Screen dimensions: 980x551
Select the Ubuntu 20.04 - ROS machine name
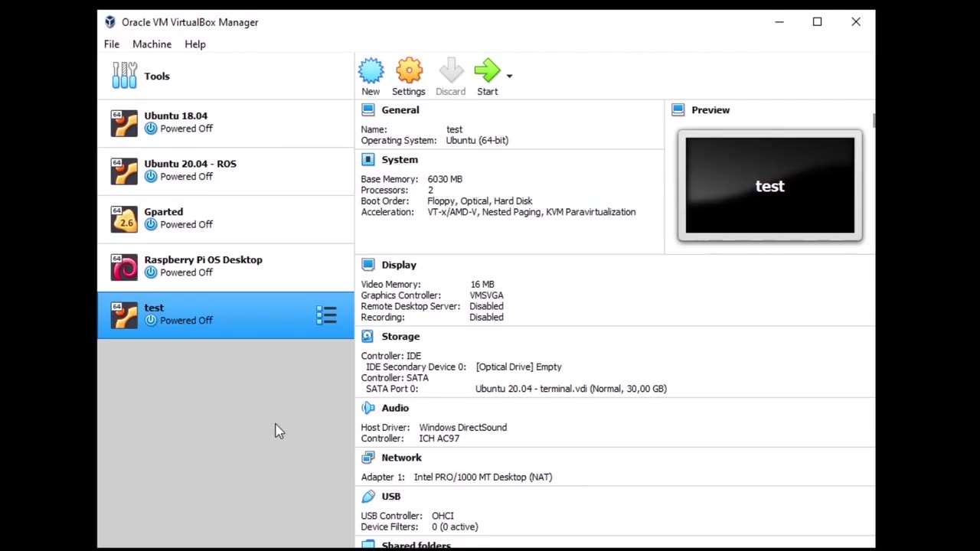[x=190, y=164]
